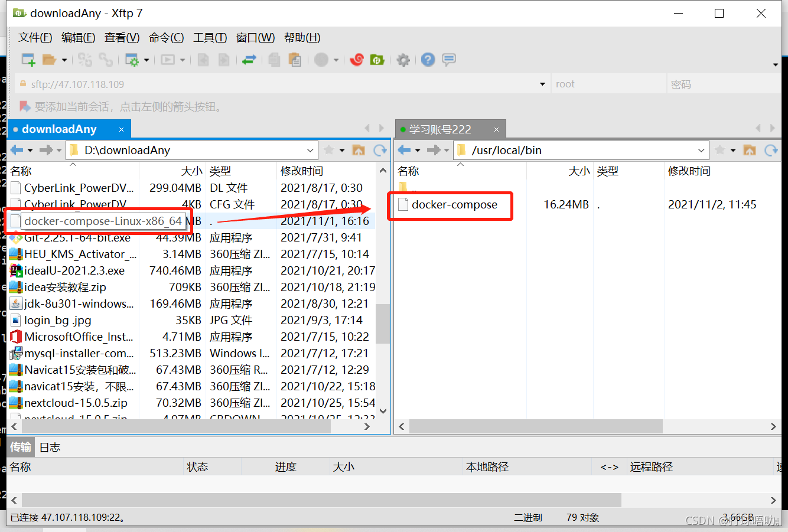Click the chat feedback bubble icon

[449, 60]
